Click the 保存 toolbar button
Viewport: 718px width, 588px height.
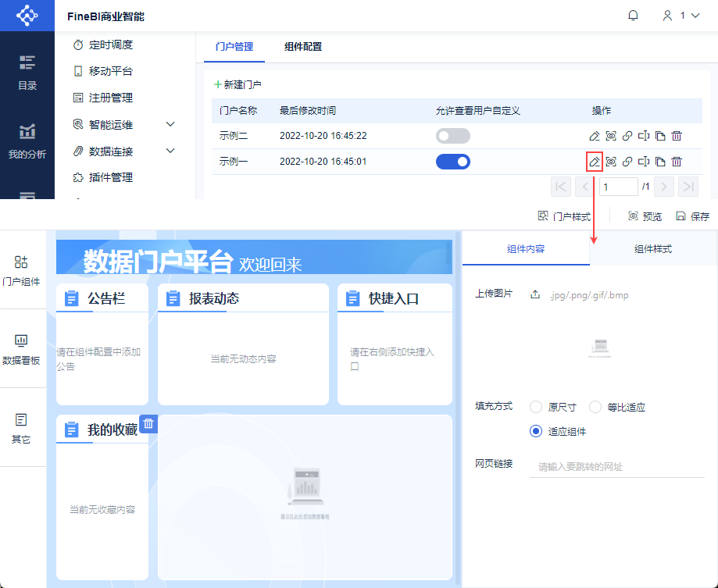[x=693, y=216]
